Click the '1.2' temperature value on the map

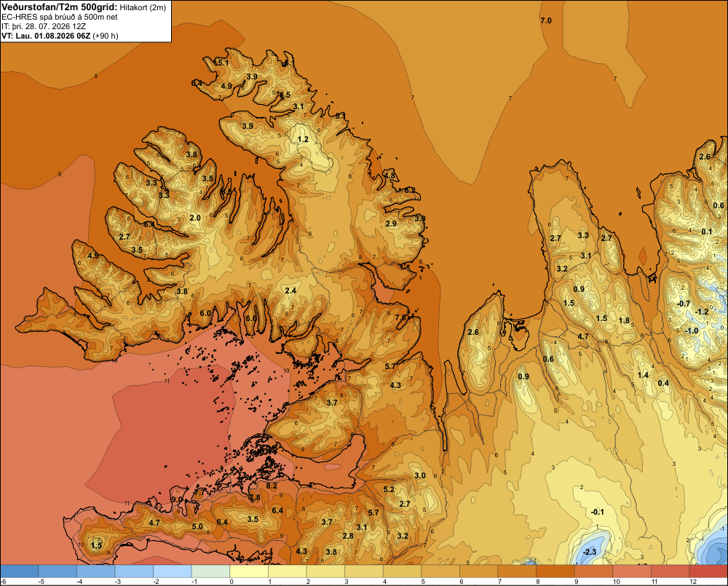point(303,139)
